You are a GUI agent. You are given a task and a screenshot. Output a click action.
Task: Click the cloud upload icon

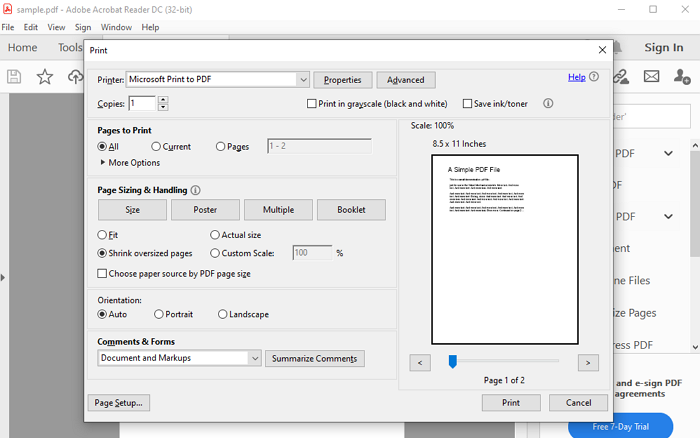(75, 77)
